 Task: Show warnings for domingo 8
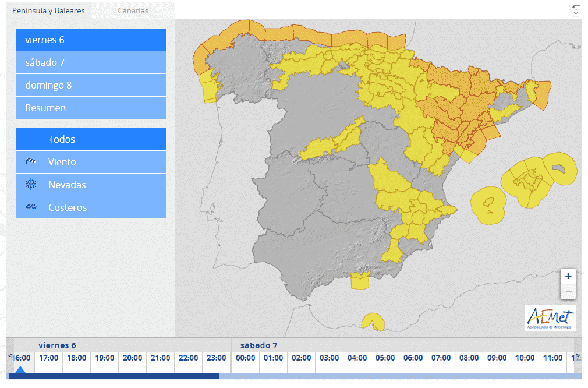tap(91, 85)
